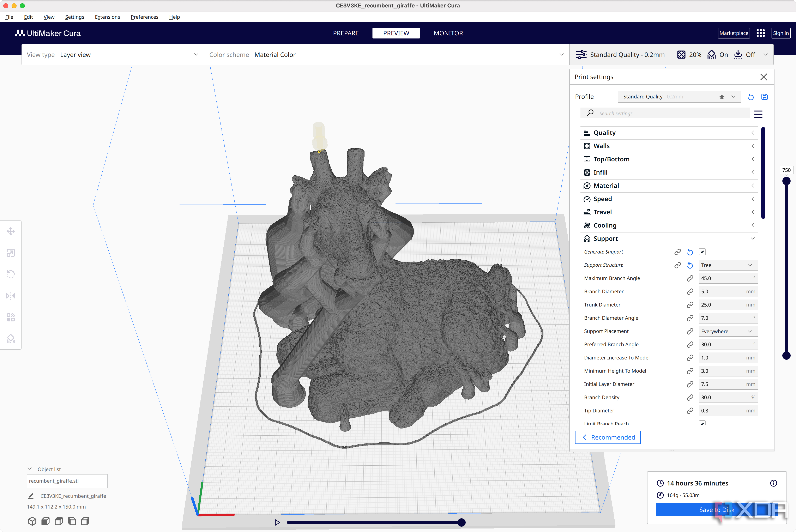Collapse the Support settings category
The image size is (796, 532).
(x=669, y=238)
